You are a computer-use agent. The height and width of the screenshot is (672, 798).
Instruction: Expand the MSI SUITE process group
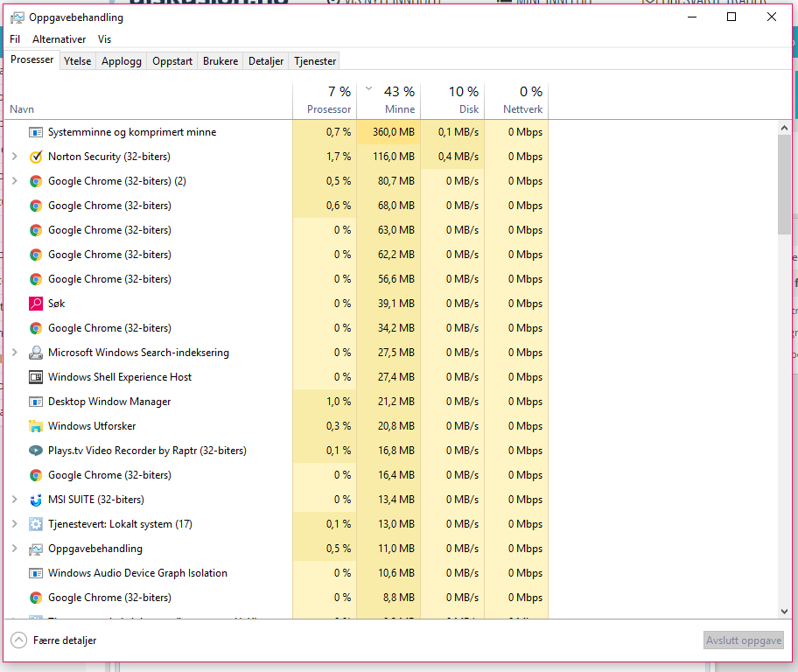[15, 500]
